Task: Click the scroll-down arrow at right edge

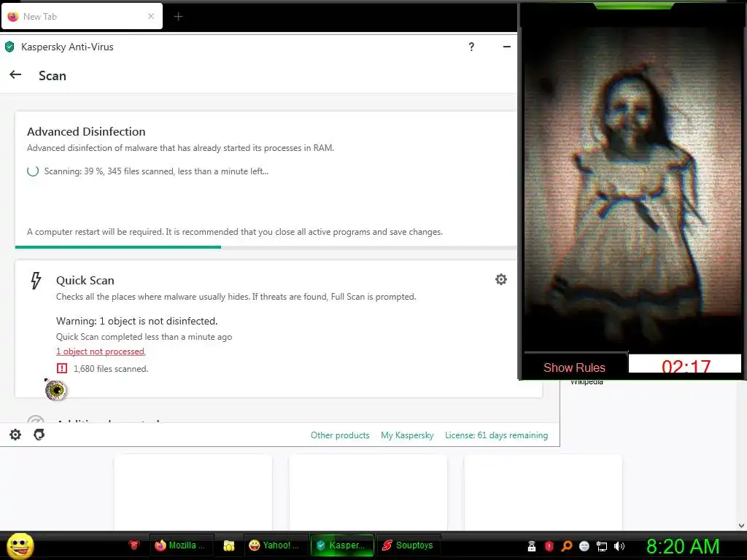Action: [741, 526]
